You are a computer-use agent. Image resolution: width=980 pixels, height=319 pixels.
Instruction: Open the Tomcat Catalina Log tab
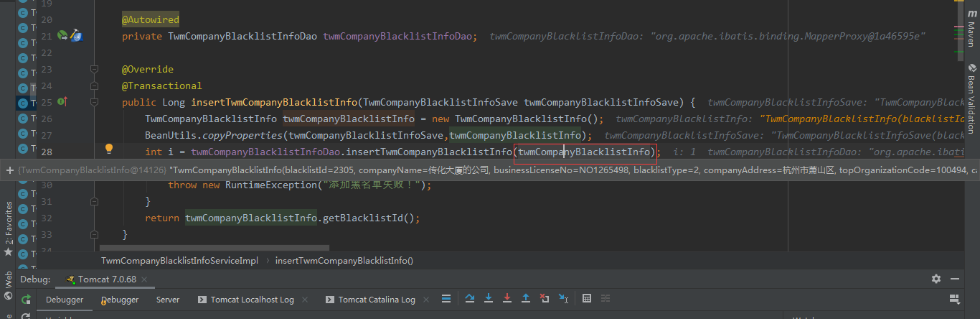370,300
